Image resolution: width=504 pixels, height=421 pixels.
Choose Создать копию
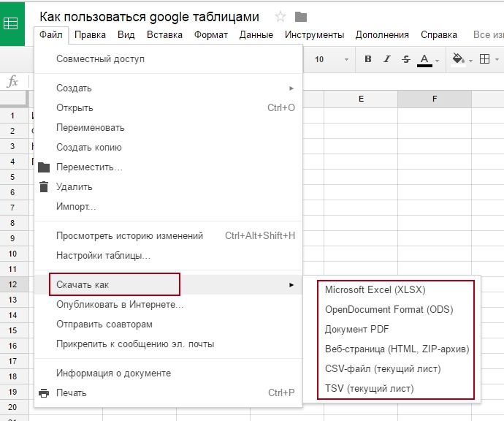169,148
